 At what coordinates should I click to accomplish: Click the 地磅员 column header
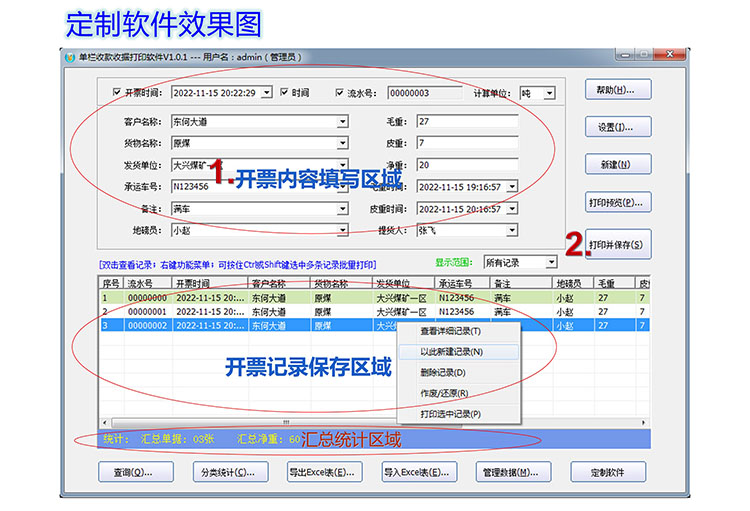(x=573, y=283)
